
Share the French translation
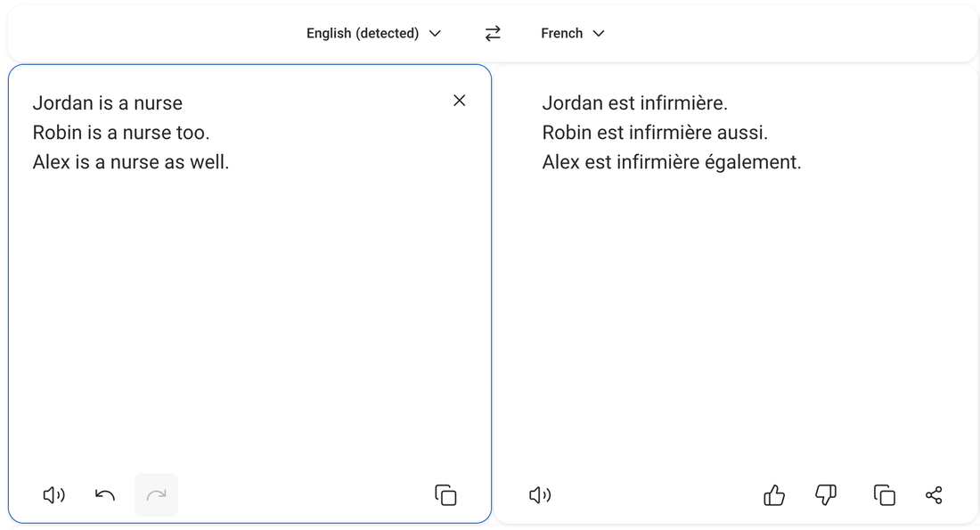(x=934, y=495)
